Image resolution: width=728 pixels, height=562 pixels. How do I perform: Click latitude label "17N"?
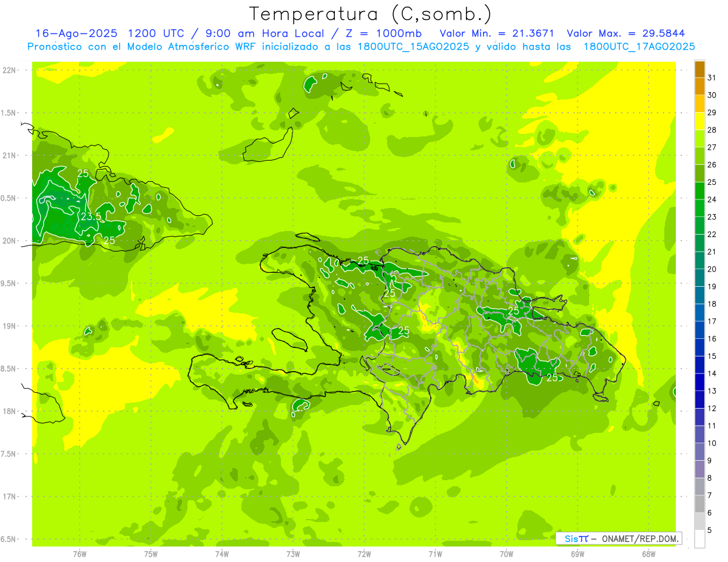pyautogui.click(x=9, y=497)
